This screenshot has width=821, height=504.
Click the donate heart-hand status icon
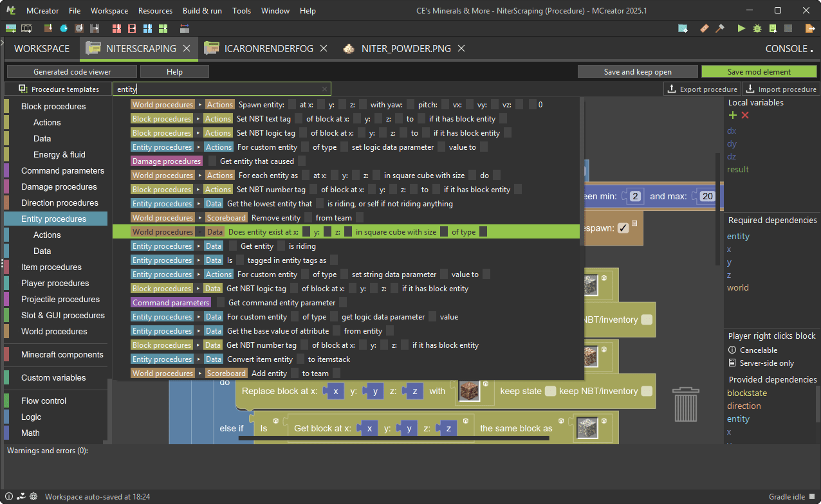21,497
